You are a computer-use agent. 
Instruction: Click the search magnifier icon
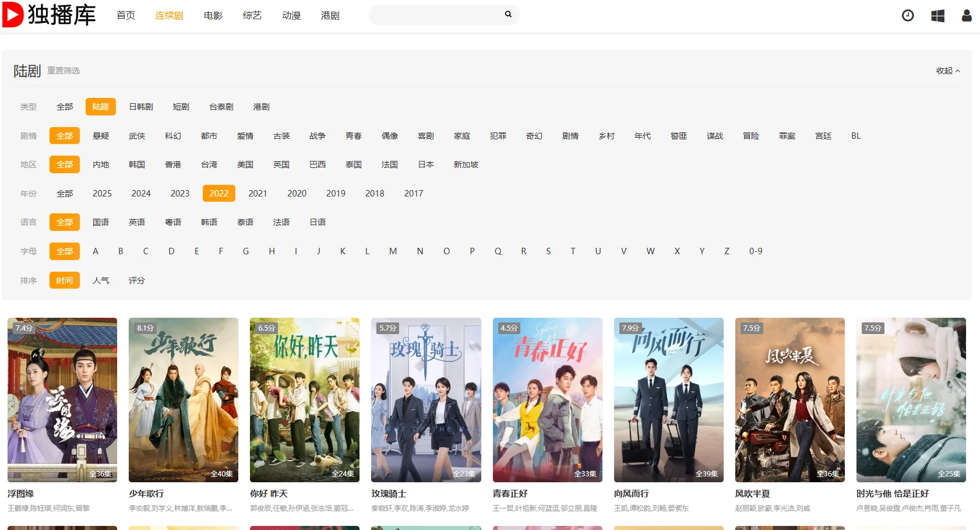point(508,14)
